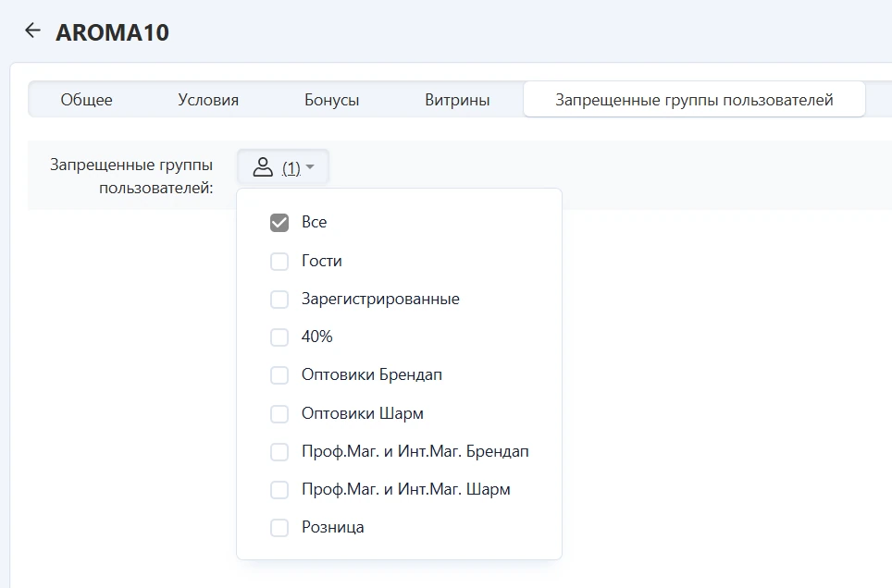Click the Запрещенные группы пользователей tab

click(694, 100)
